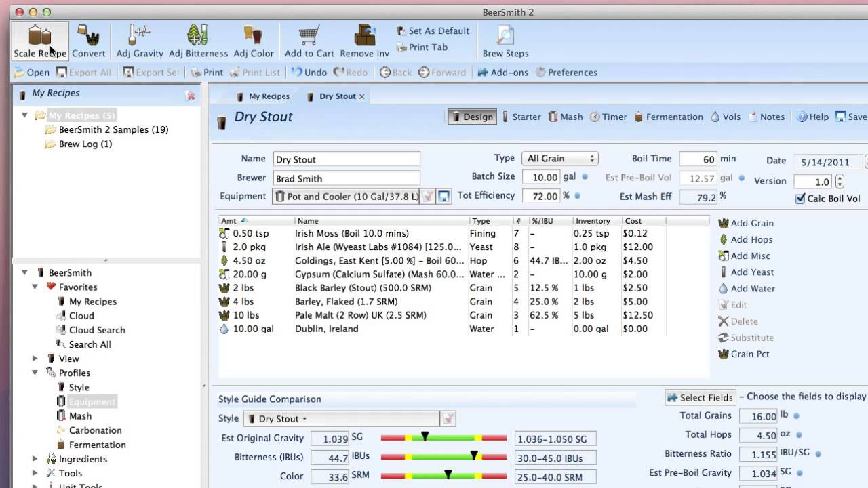This screenshot has width=868, height=488.
Task: Click the Bitterness IBUs range slider
Action: click(443, 456)
